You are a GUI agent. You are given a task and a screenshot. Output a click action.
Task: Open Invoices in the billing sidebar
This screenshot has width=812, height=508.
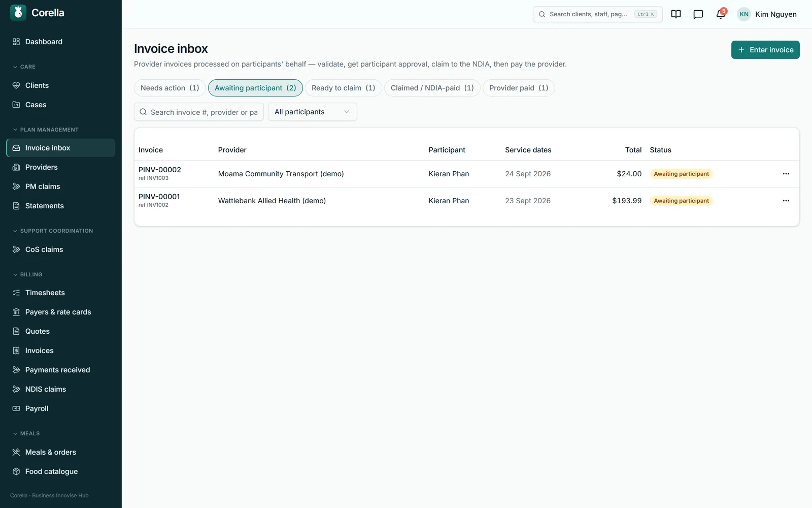60,351
